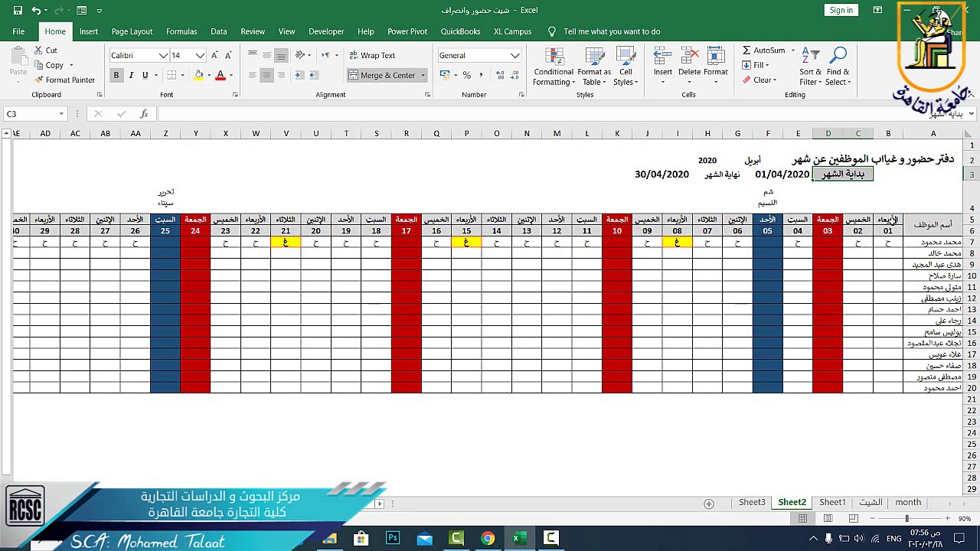Click the Undo arrow icon
Viewport: 980px width, 551px height.
click(x=36, y=11)
